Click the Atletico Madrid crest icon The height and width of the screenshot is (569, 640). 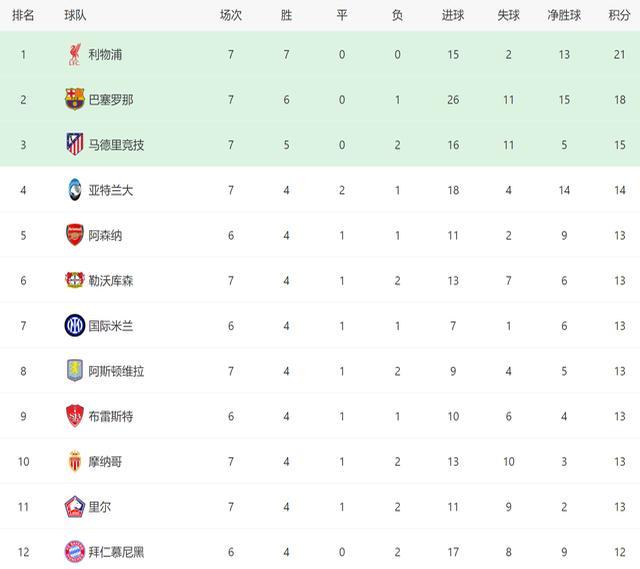(x=75, y=144)
